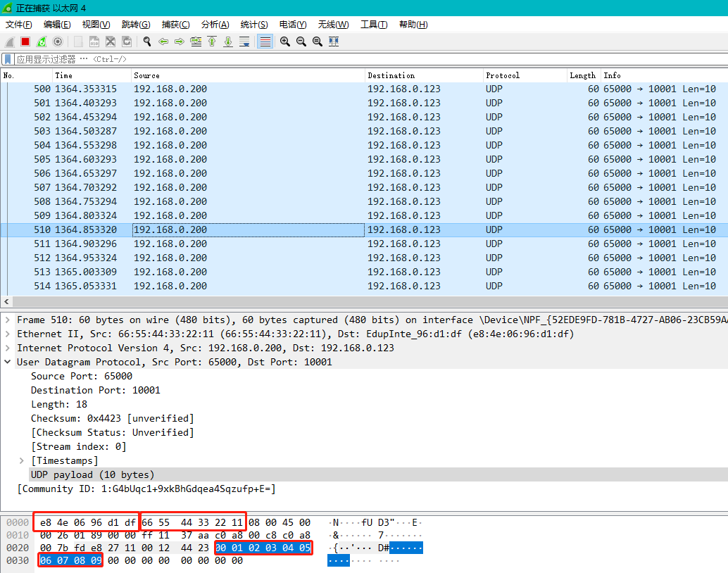This screenshot has width=728, height=573.
Task: Restart the current capture
Action: tap(42, 42)
